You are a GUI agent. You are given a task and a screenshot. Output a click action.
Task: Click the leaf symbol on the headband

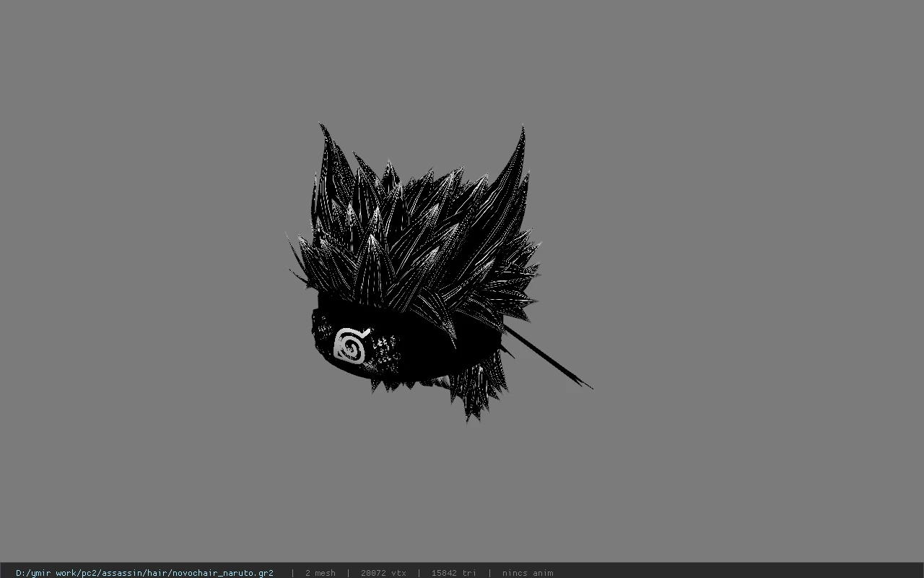click(353, 345)
